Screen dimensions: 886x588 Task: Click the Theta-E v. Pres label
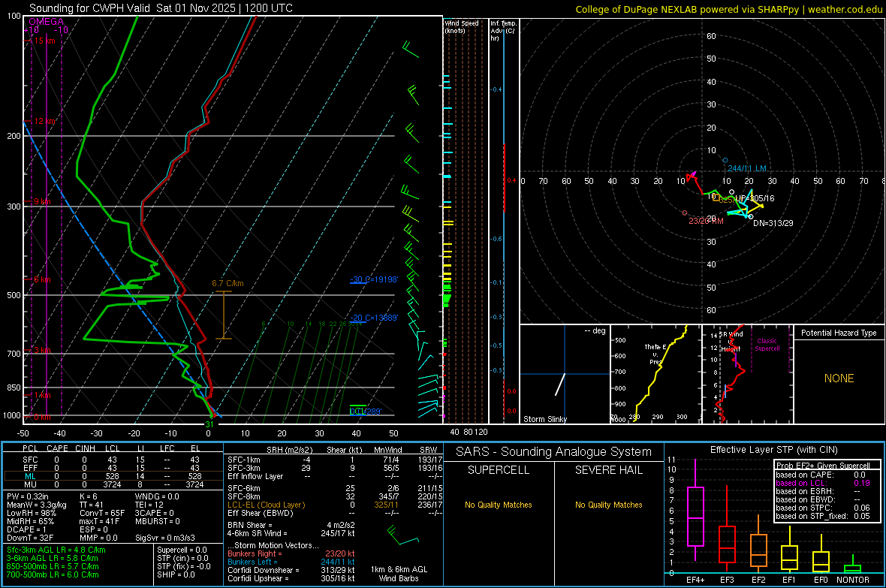pyautogui.click(x=655, y=354)
